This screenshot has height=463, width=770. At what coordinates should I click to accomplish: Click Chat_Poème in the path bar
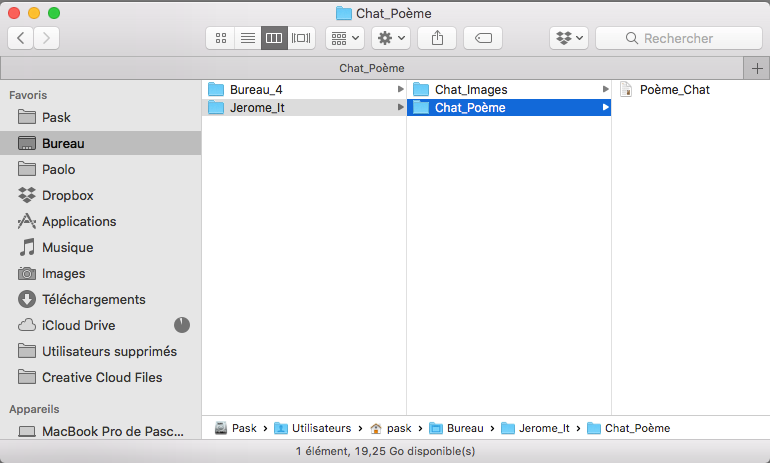[629, 428]
